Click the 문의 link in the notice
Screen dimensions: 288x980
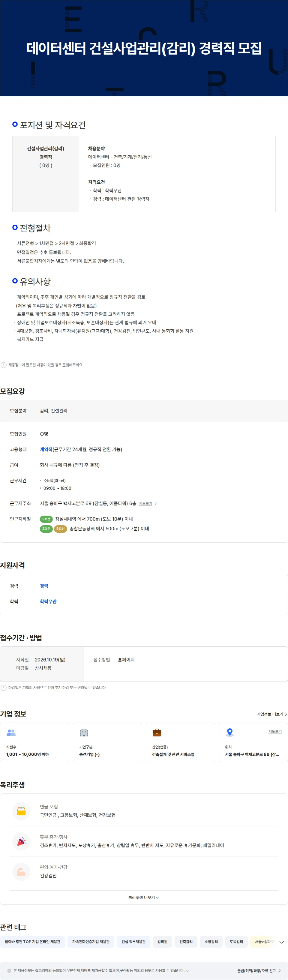(x=65, y=365)
